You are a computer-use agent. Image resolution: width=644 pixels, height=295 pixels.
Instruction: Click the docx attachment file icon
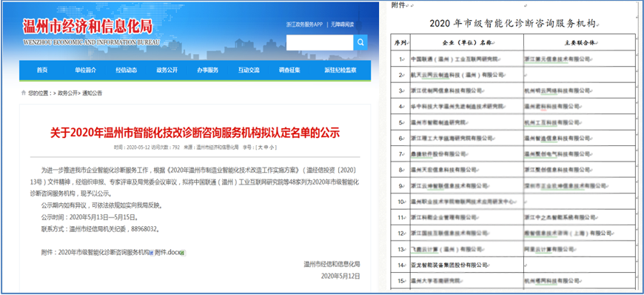pos(151,253)
